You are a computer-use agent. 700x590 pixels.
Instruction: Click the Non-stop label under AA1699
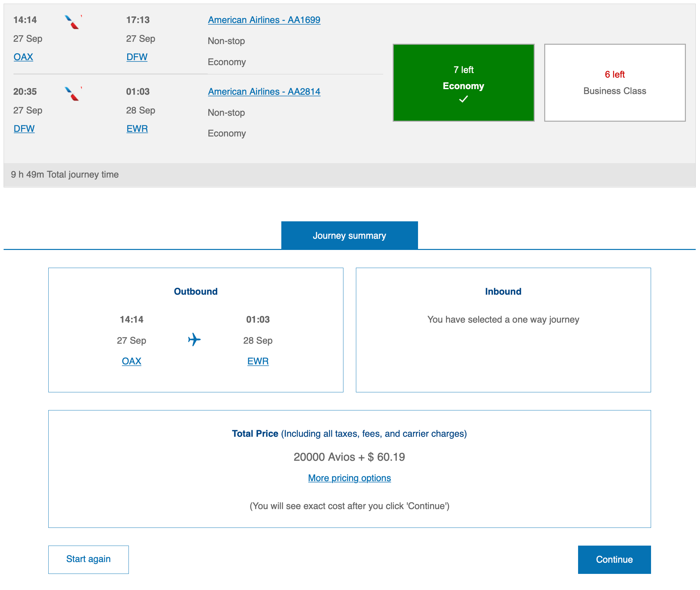click(x=226, y=41)
